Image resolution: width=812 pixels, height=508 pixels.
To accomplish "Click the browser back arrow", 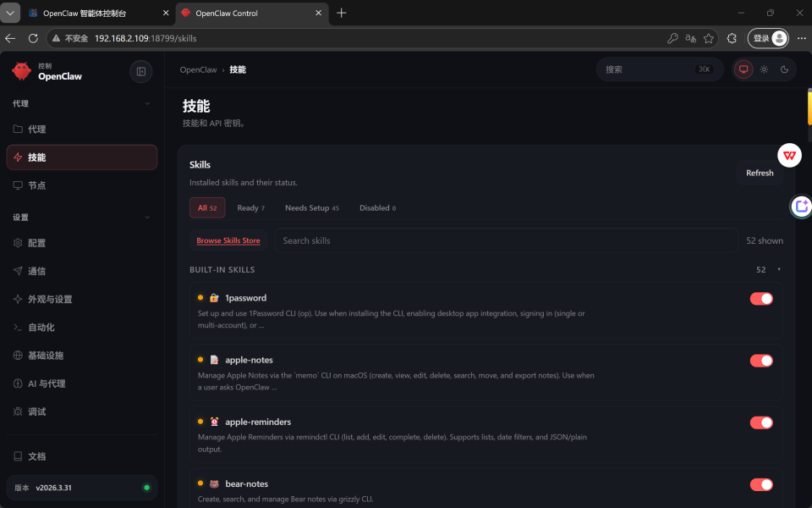I will [x=10, y=38].
